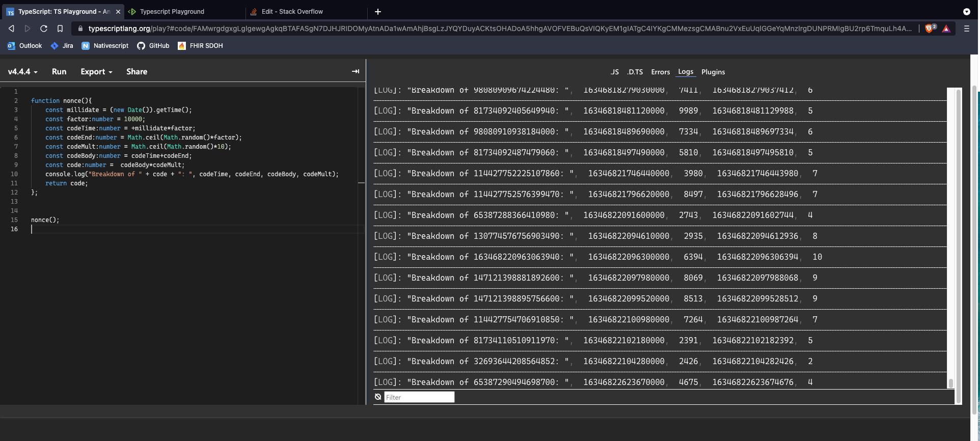Go back with the browser back arrow
Viewport: 980px width, 441px height.
pos(11,29)
